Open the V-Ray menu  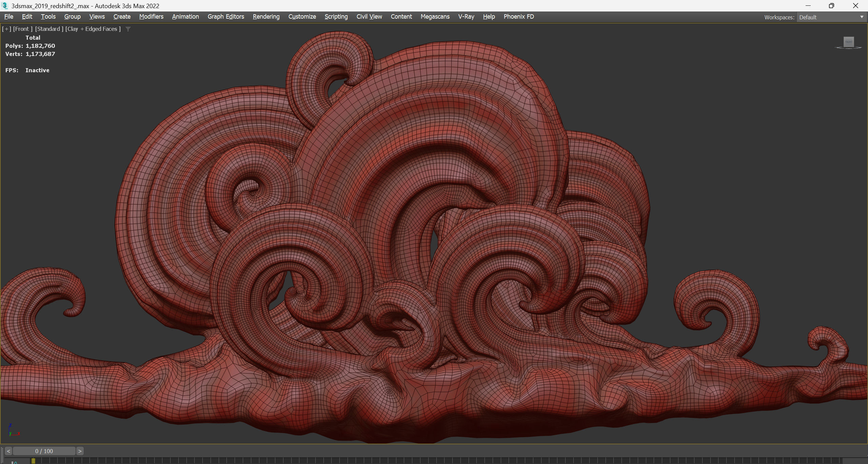[x=466, y=17]
